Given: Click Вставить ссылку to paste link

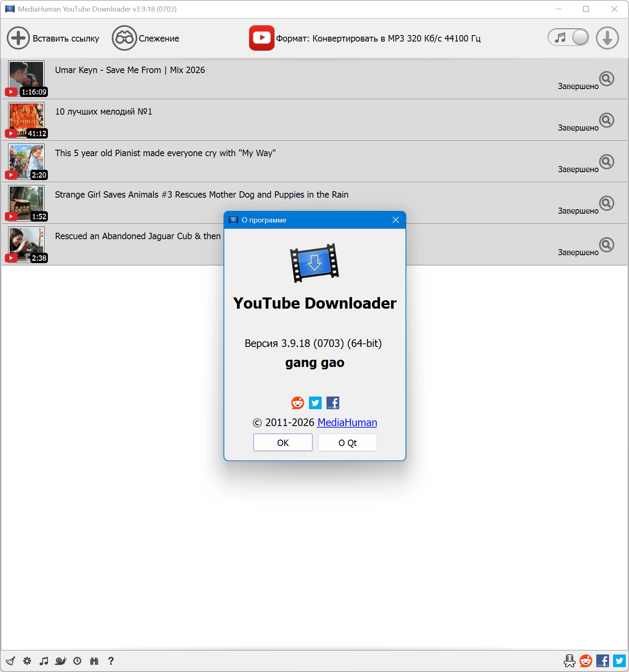Looking at the screenshot, I should point(53,38).
